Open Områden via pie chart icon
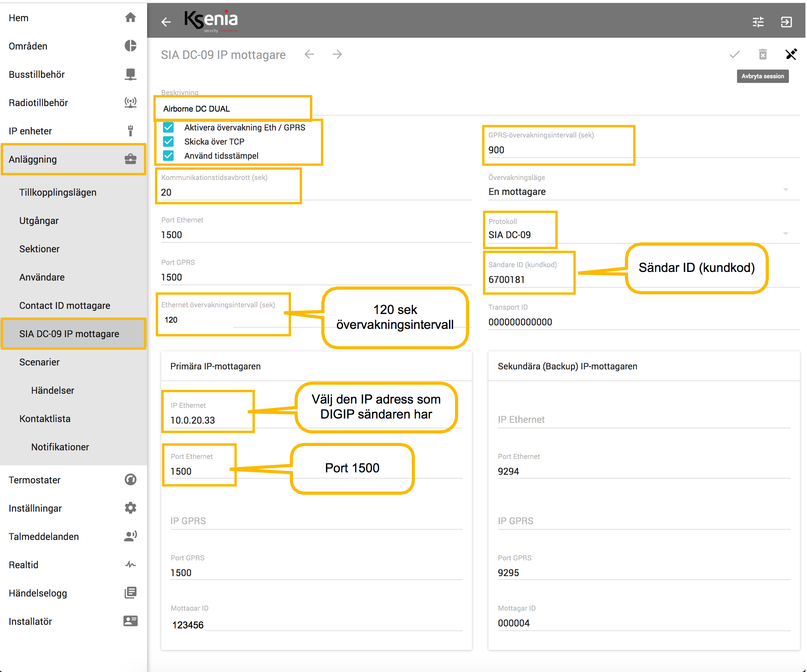The image size is (807, 672). (131, 46)
